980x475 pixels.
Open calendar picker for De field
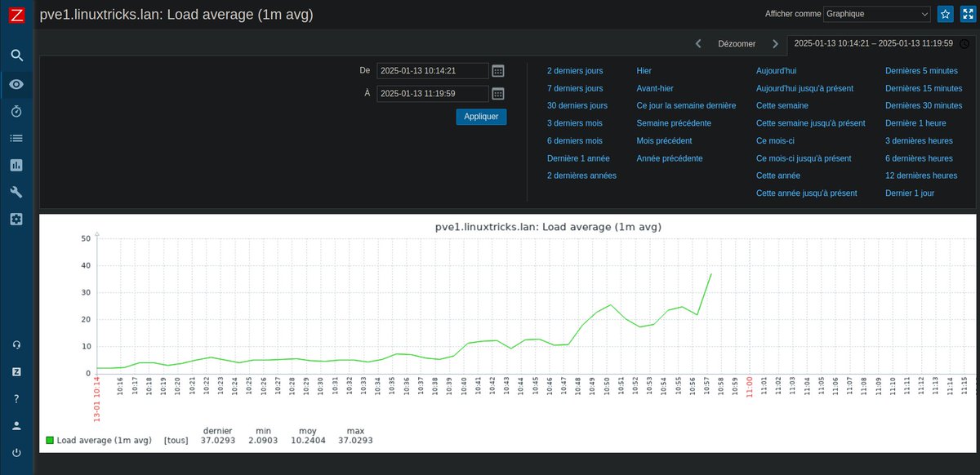498,71
